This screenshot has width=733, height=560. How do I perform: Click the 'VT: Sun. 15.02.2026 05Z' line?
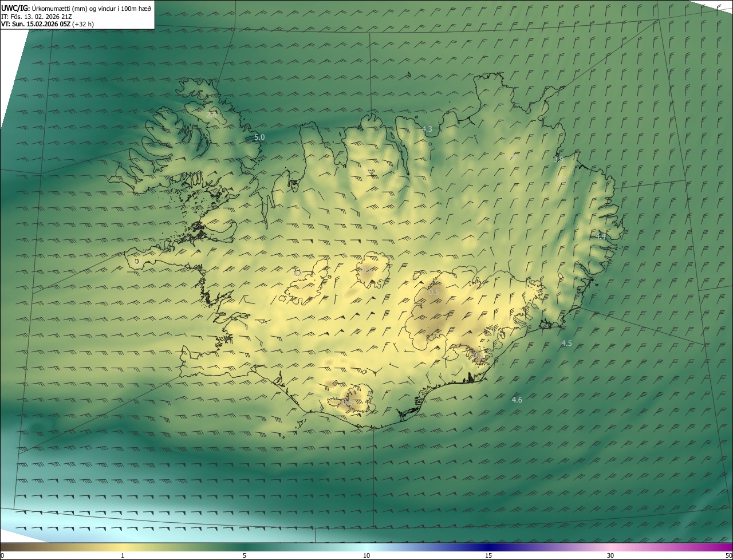pyautogui.click(x=48, y=24)
